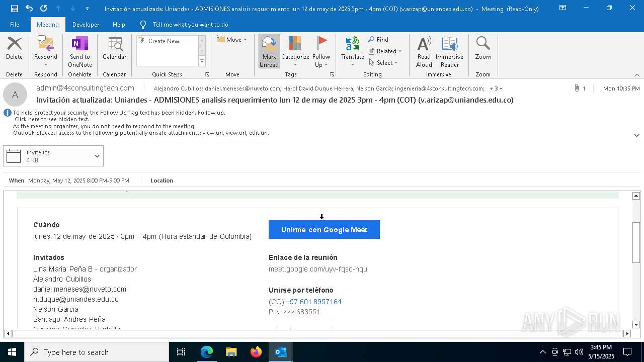
Task: Click here to see hidden text
Action: (x=52, y=119)
